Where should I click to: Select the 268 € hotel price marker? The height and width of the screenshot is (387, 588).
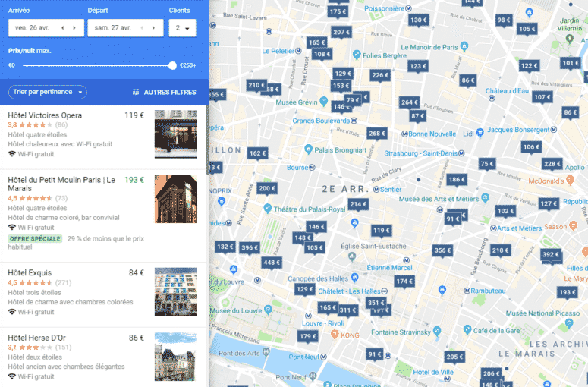pos(377,134)
